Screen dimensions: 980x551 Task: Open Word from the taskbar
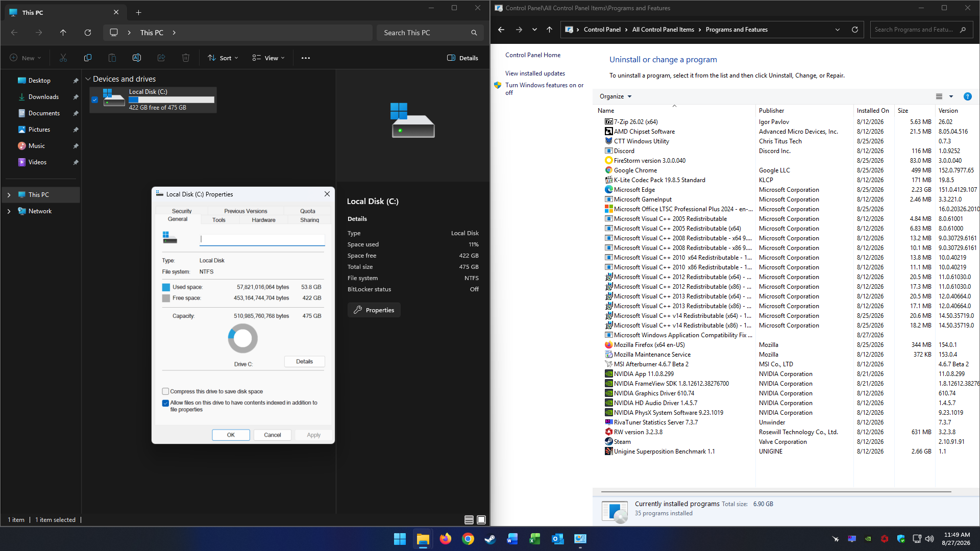512,539
